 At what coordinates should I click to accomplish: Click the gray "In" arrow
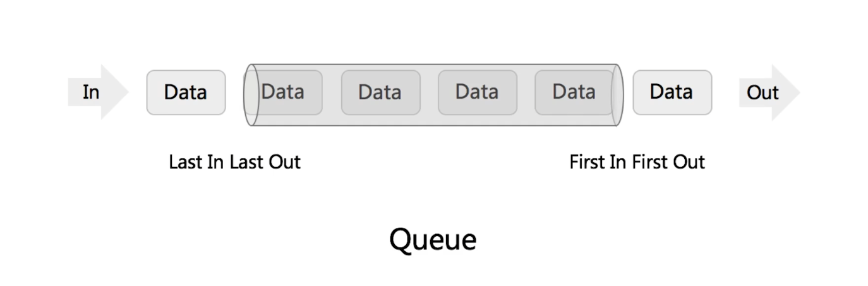click(95, 92)
